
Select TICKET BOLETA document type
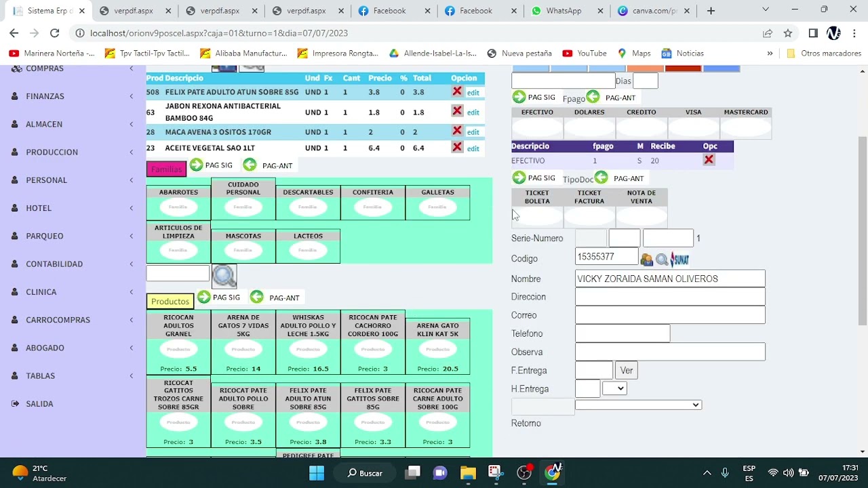(537, 207)
